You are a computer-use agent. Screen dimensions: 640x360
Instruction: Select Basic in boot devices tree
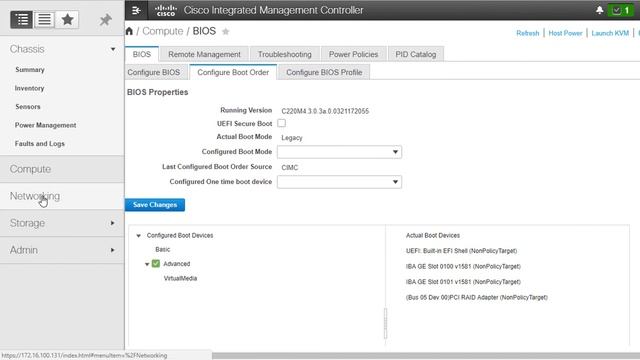point(162,249)
